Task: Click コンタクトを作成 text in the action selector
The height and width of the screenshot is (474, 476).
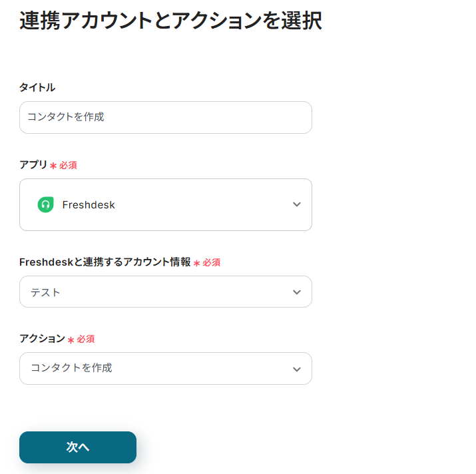Action: point(71,368)
